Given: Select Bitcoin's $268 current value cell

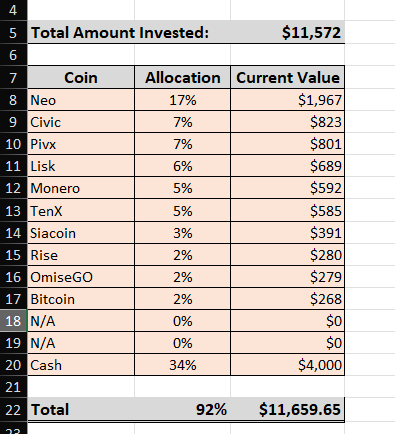Looking at the screenshot, I should 288,299.
